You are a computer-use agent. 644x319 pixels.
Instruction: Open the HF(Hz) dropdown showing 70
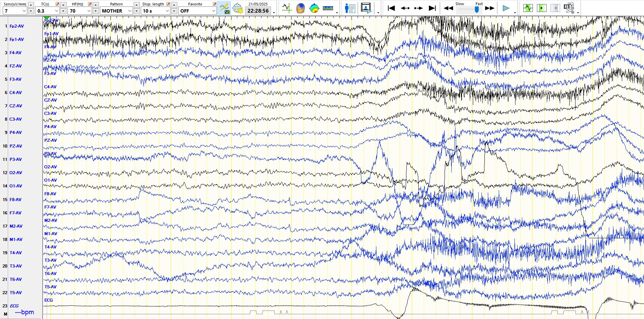80,11
